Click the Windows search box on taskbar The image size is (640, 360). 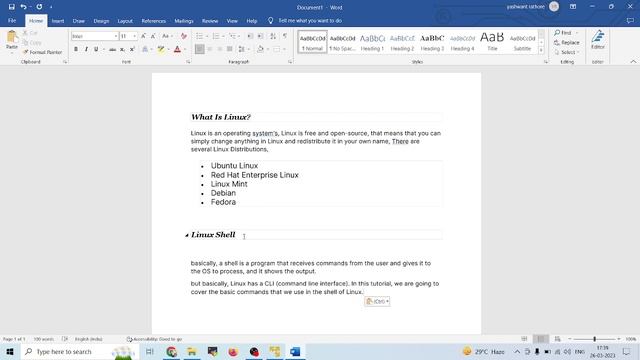[79, 351]
